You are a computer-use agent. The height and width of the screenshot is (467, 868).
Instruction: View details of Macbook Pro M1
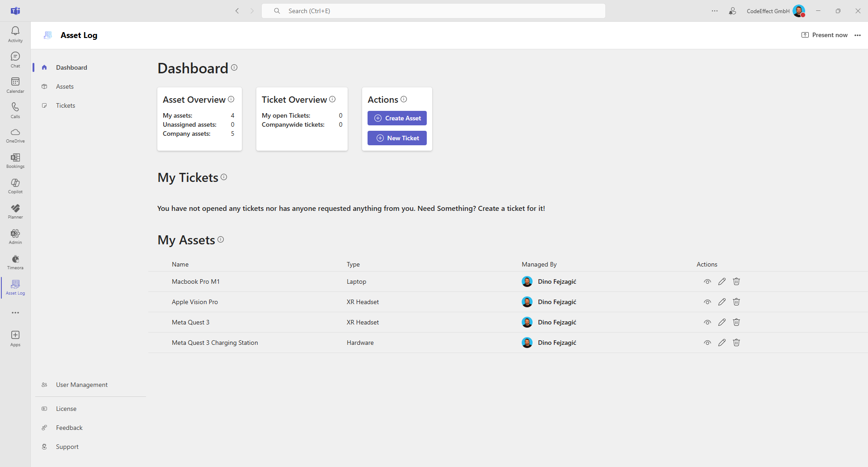pyautogui.click(x=708, y=281)
